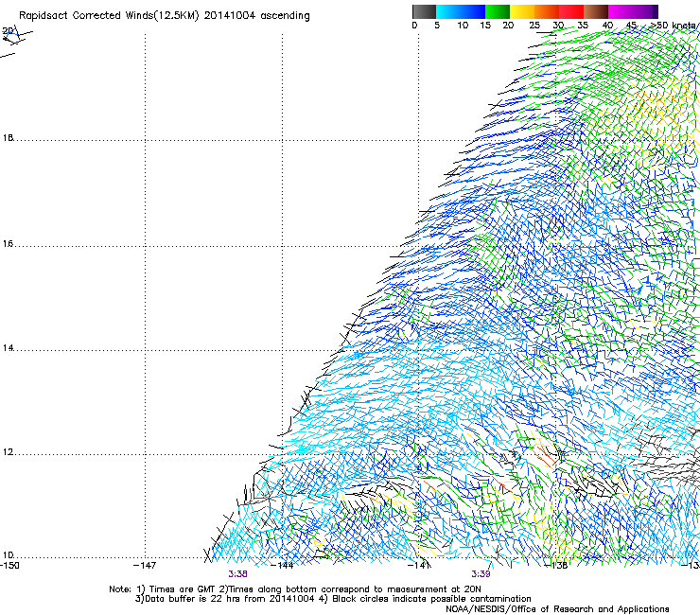Click the '20141004 ascending' date in the title
This screenshot has width=700, height=615.
(x=256, y=16)
